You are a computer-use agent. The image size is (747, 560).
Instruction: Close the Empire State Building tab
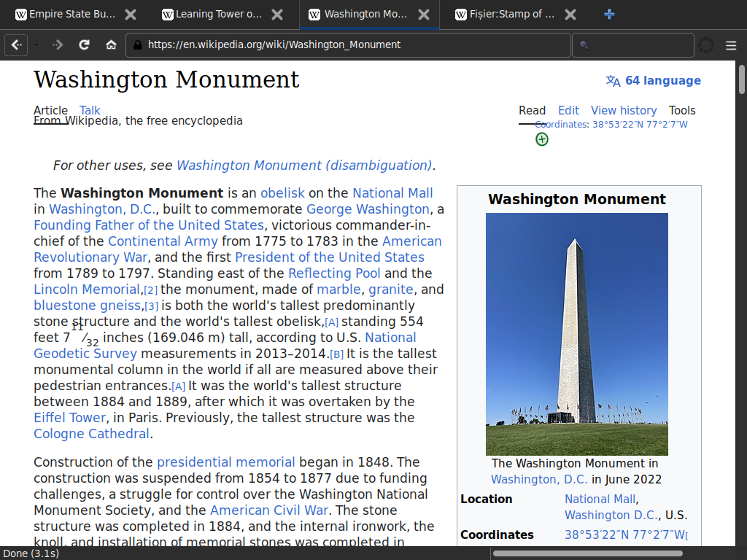click(x=131, y=14)
